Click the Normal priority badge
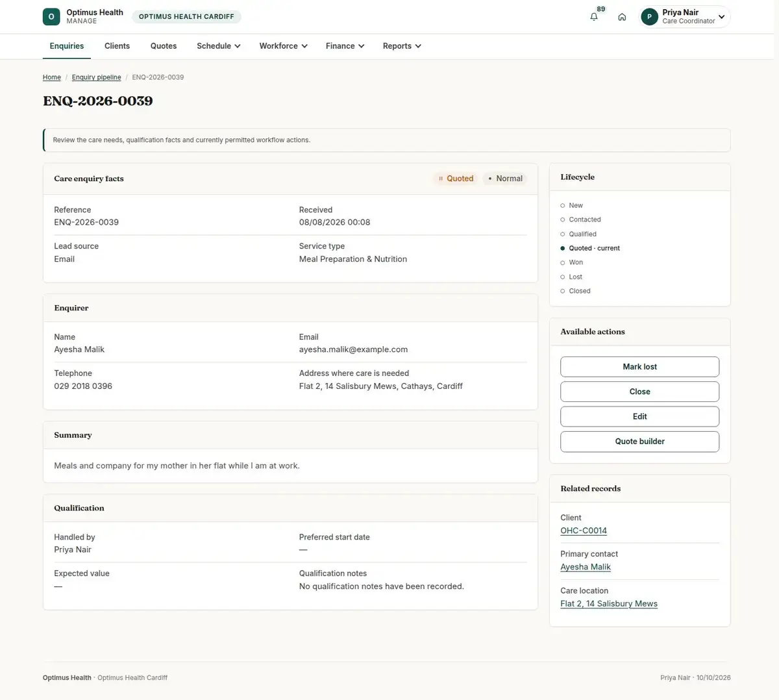 tap(505, 179)
